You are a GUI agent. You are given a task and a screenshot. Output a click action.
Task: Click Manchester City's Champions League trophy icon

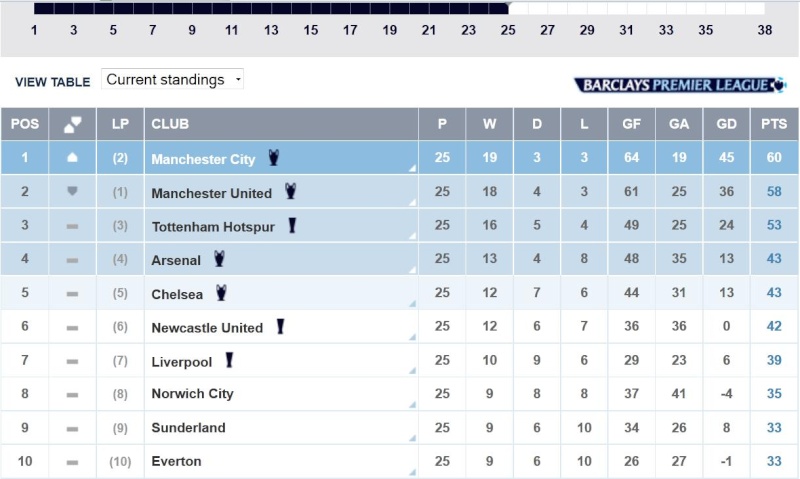(274, 158)
